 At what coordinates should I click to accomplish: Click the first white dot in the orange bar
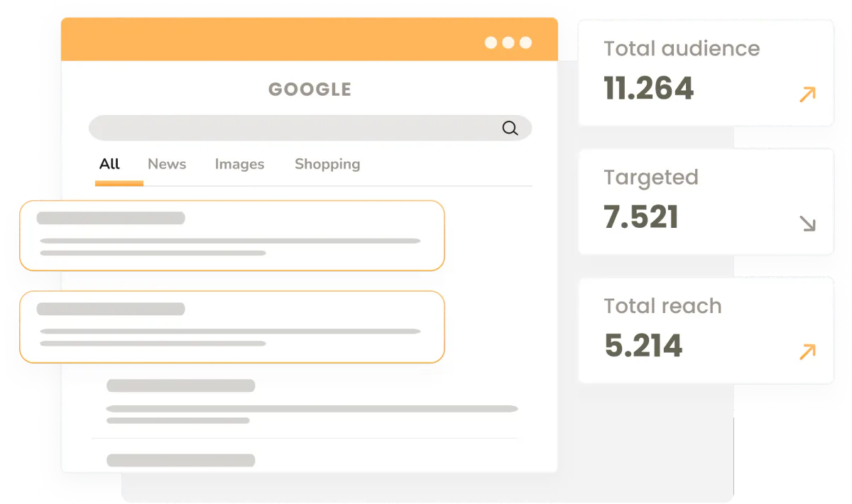click(x=491, y=43)
